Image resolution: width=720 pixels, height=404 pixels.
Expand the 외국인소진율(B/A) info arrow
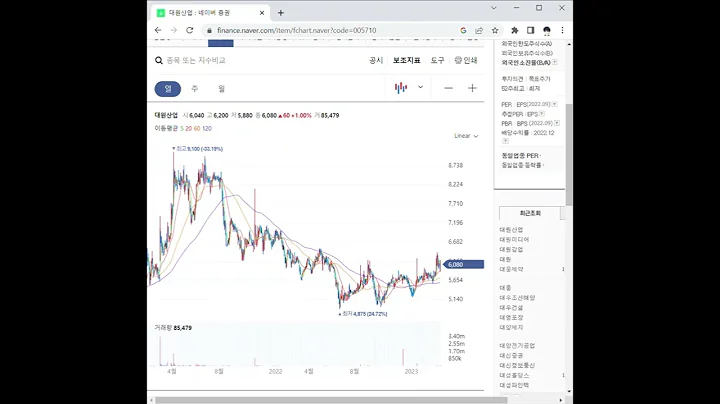(x=555, y=62)
